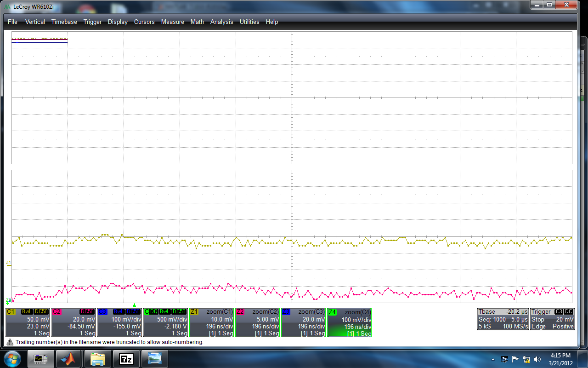Click the Z1 trace level marker on left edge

coord(8,263)
